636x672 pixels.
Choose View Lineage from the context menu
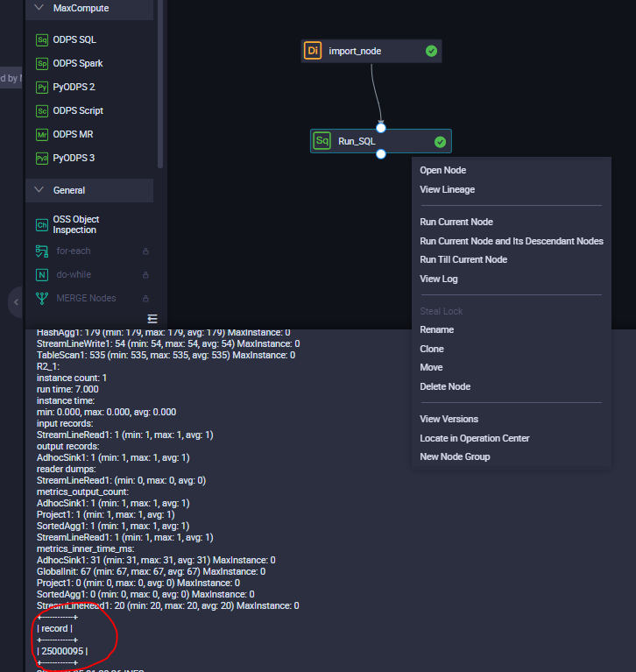click(447, 189)
